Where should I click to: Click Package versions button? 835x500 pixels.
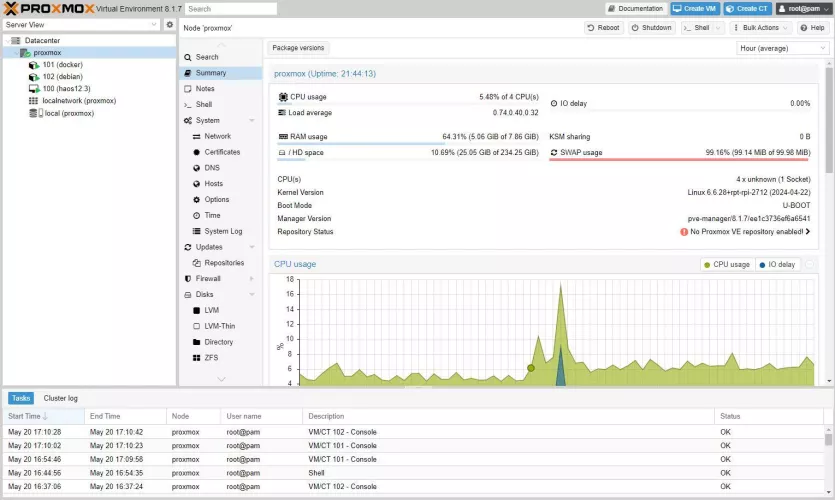298,48
